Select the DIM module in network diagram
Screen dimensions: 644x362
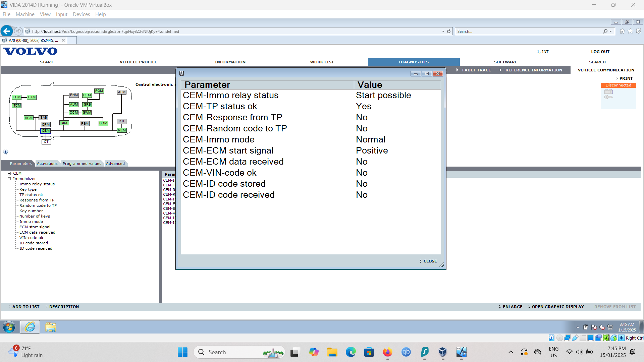[64, 123]
